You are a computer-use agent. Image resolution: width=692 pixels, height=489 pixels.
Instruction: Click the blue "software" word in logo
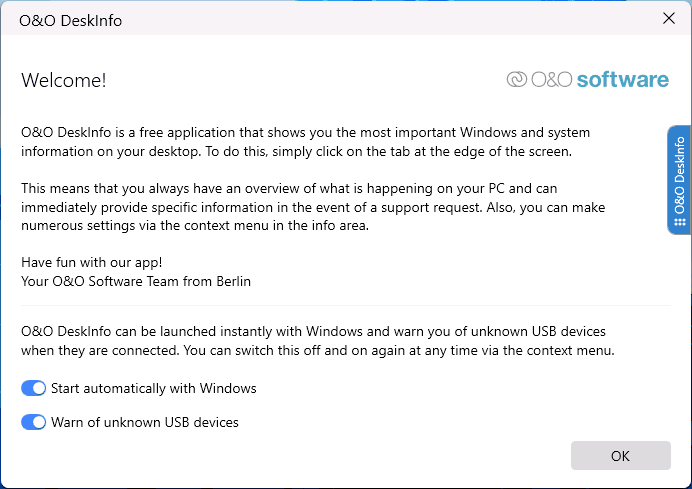click(623, 79)
